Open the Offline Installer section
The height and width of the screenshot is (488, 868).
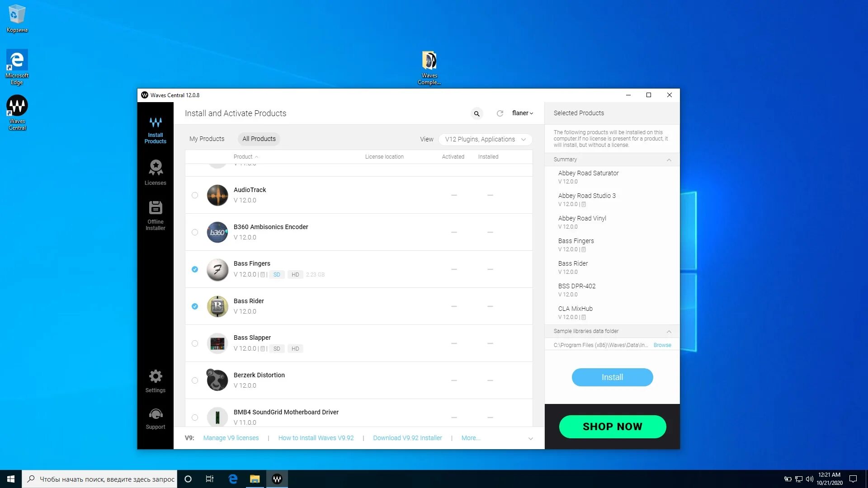(155, 216)
